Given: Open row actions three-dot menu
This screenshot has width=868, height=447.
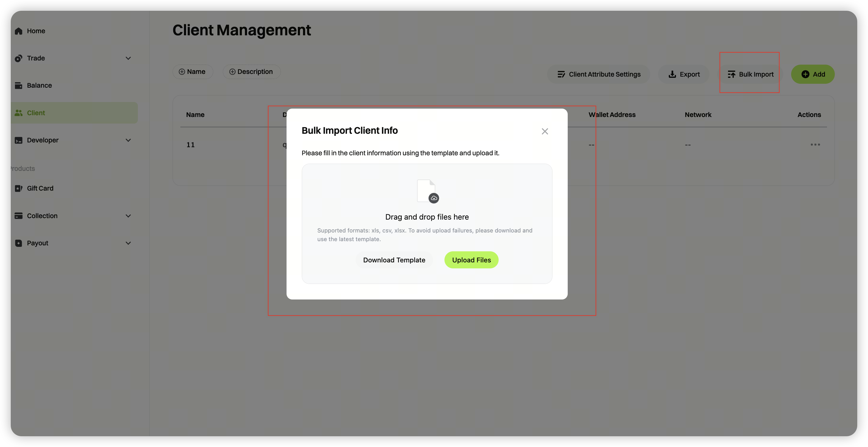Looking at the screenshot, I should pyautogui.click(x=815, y=145).
